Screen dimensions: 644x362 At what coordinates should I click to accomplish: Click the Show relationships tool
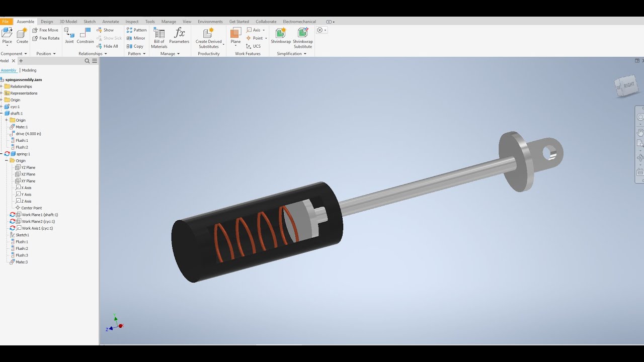105,30
